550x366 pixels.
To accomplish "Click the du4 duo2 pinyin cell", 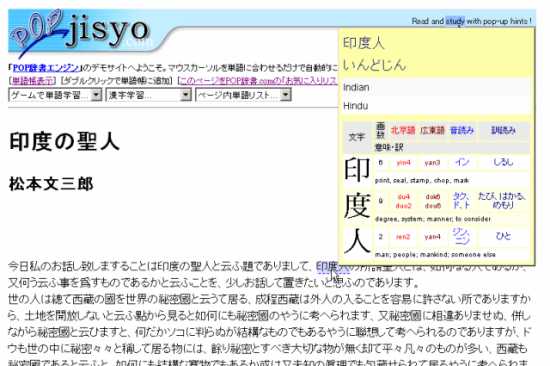I will pos(403,201).
